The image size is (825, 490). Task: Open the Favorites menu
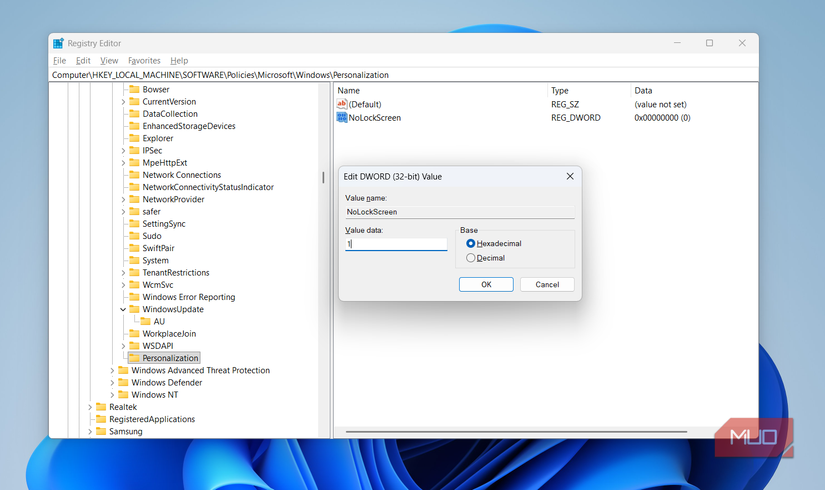144,61
